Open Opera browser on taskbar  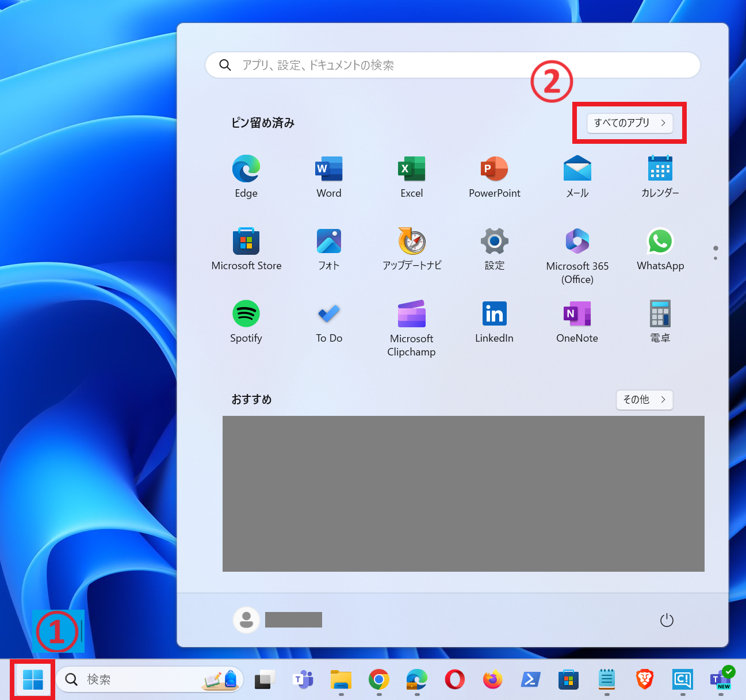point(454,680)
